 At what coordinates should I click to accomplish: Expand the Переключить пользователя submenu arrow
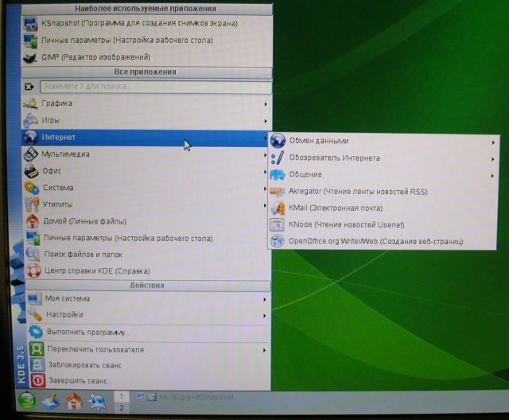265,350
